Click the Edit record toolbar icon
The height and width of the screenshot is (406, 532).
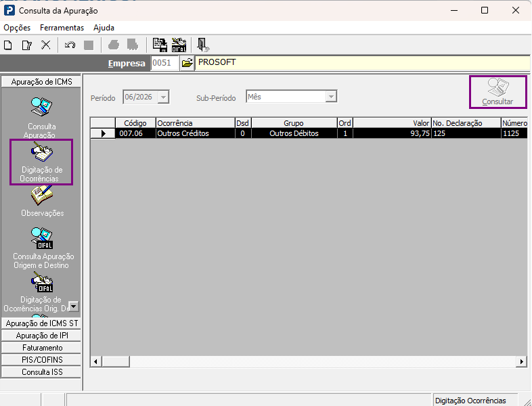click(x=27, y=45)
